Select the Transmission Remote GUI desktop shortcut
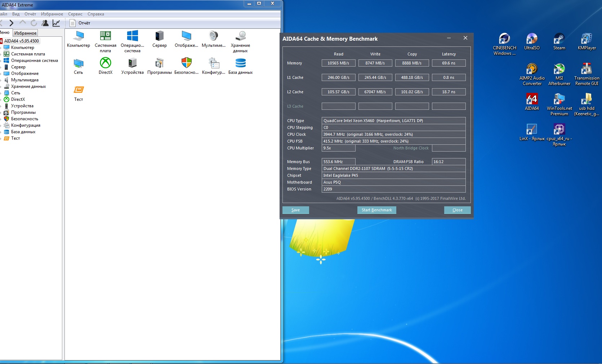The image size is (602, 364). tap(587, 75)
